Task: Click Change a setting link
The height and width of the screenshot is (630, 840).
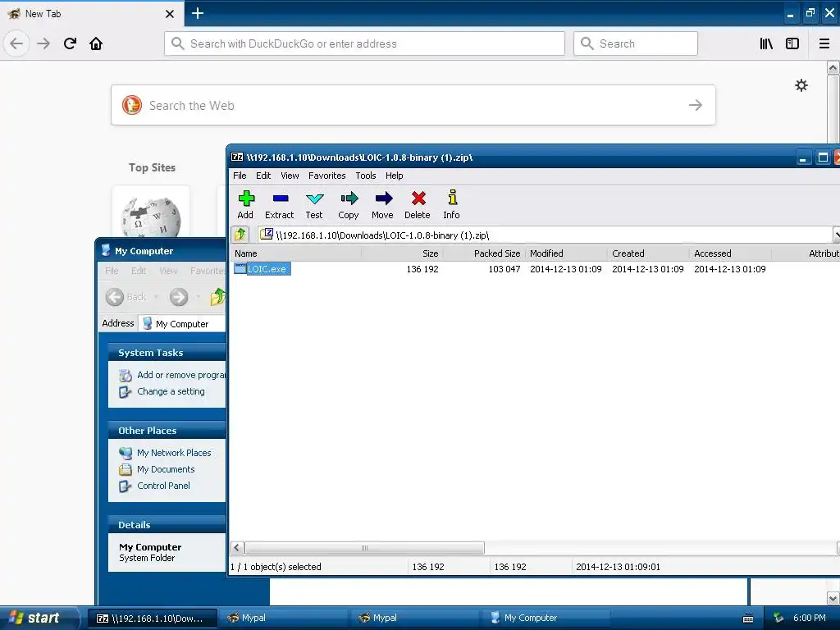Action: pos(171,391)
